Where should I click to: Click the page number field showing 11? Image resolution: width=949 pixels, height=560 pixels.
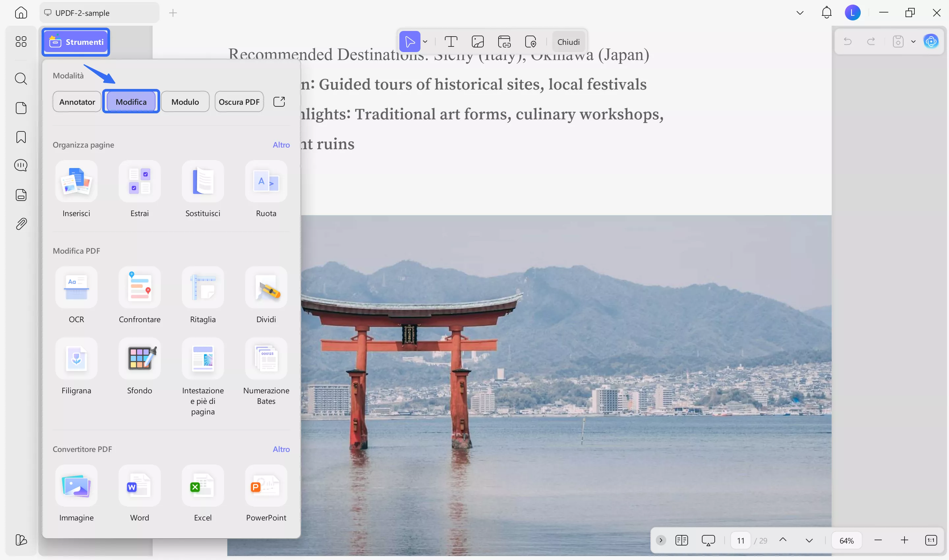click(741, 540)
